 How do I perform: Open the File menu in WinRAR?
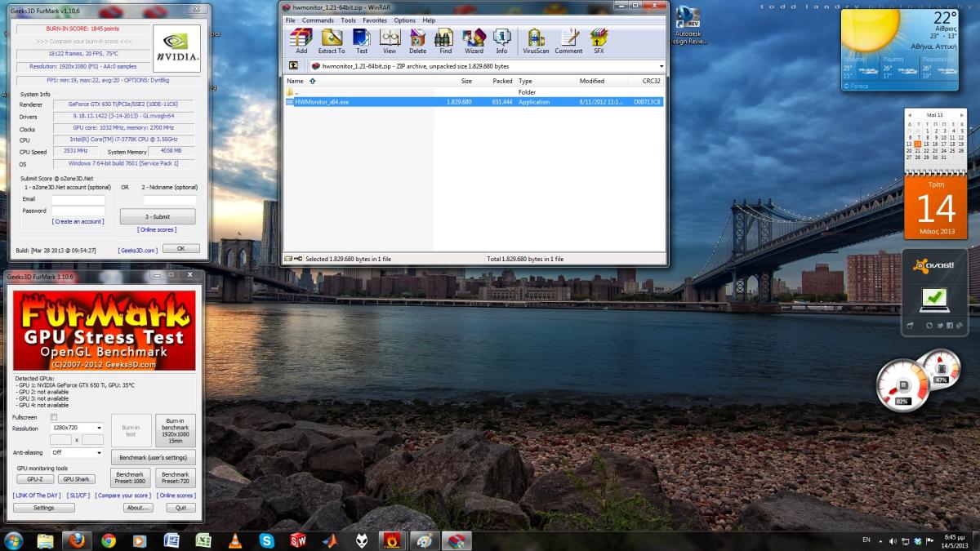pos(290,20)
